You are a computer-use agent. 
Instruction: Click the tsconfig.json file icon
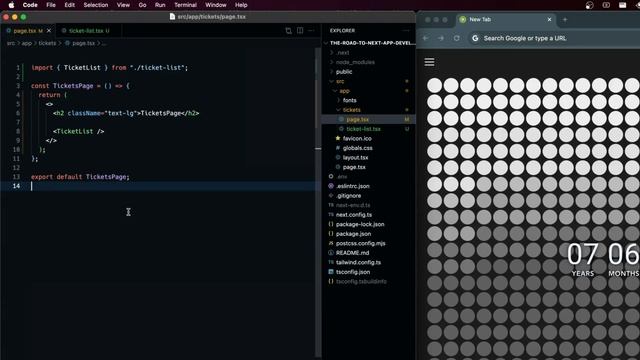coord(331,271)
